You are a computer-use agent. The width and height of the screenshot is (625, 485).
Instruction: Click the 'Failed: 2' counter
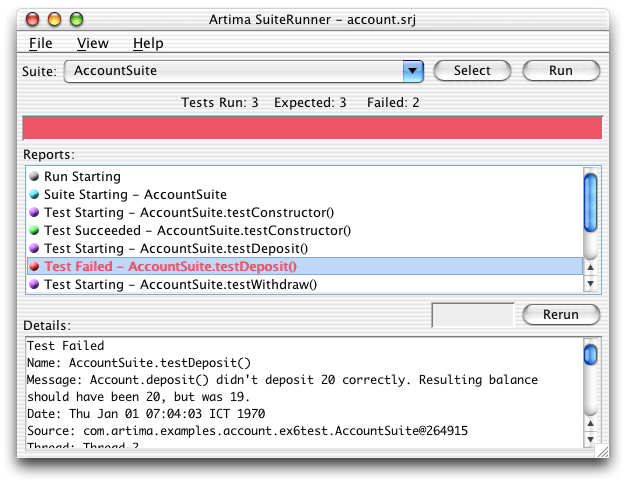pyautogui.click(x=393, y=102)
